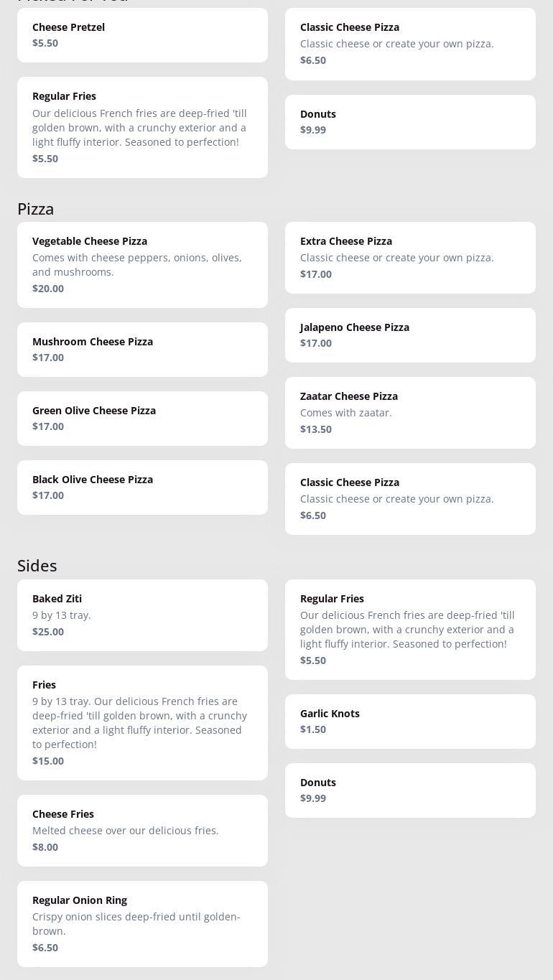The width and height of the screenshot is (553, 980).
Task: Select Donuts in the top picked section
Action: coord(410,122)
